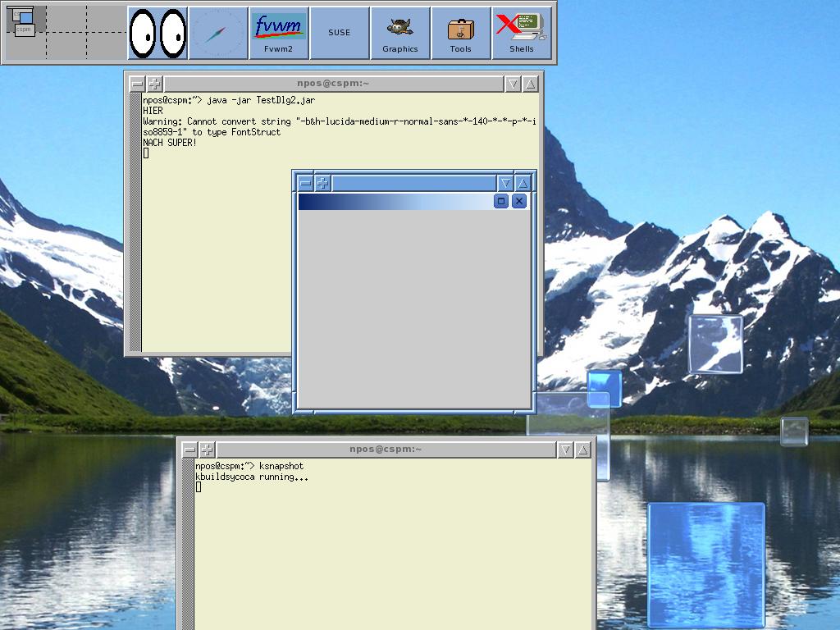Click the 'HIER' output line
The image size is (840, 630).
153,111
